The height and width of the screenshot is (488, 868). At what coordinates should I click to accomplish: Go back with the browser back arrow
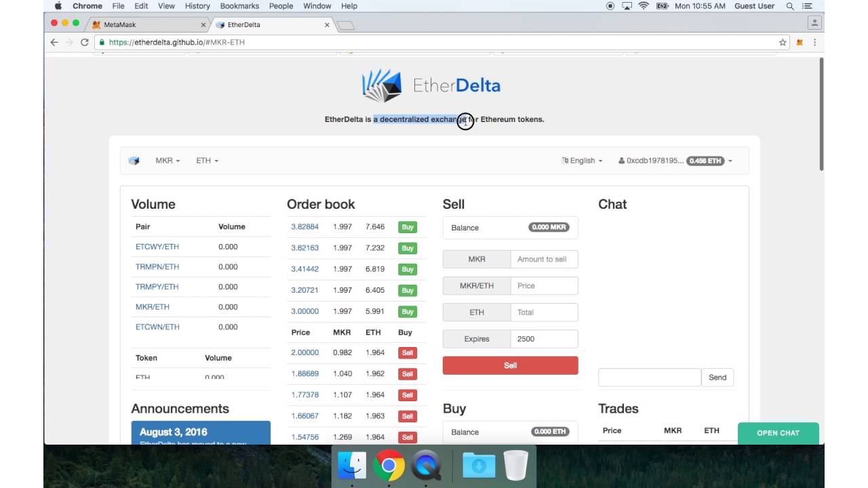[x=54, y=42]
